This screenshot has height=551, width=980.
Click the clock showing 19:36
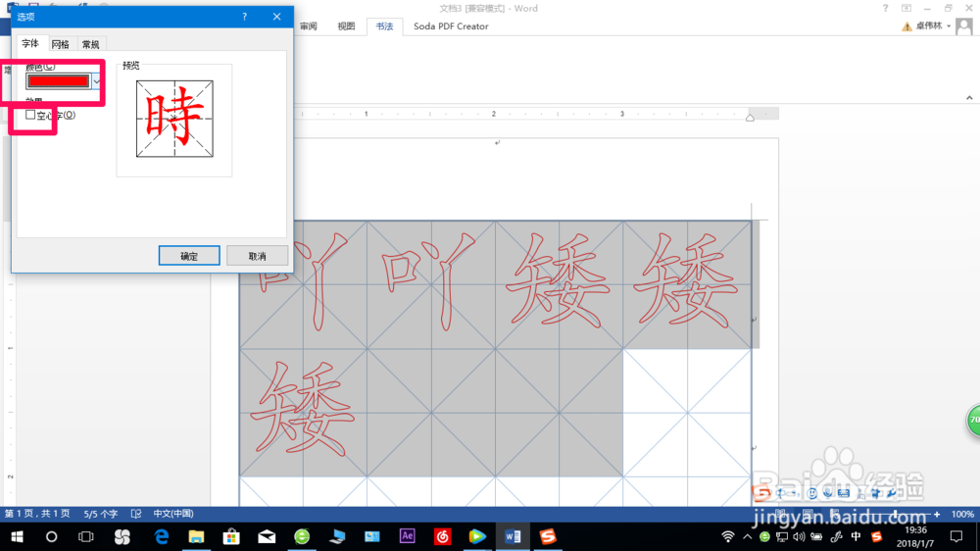[x=915, y=530]
